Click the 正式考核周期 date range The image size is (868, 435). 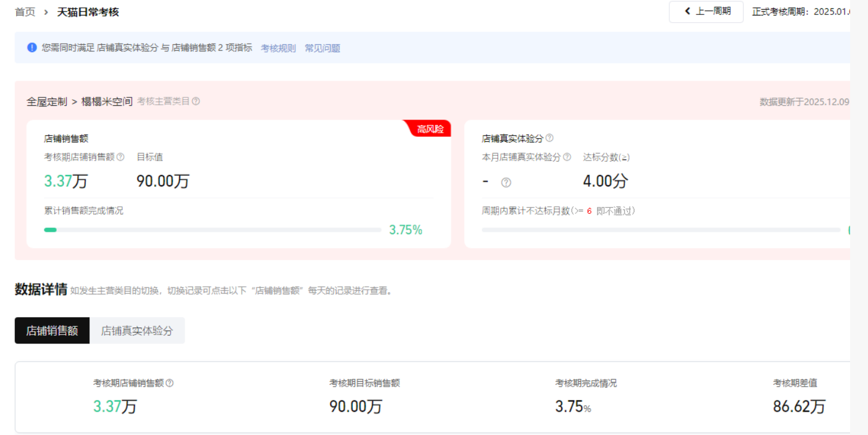point(800,12)
